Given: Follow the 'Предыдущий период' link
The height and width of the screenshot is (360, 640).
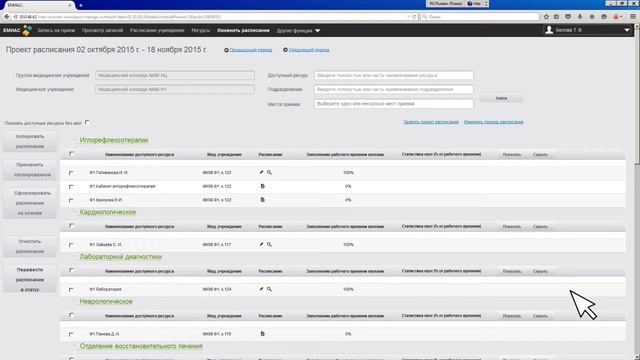Looking at the screenshot, I should pos(251,50).
